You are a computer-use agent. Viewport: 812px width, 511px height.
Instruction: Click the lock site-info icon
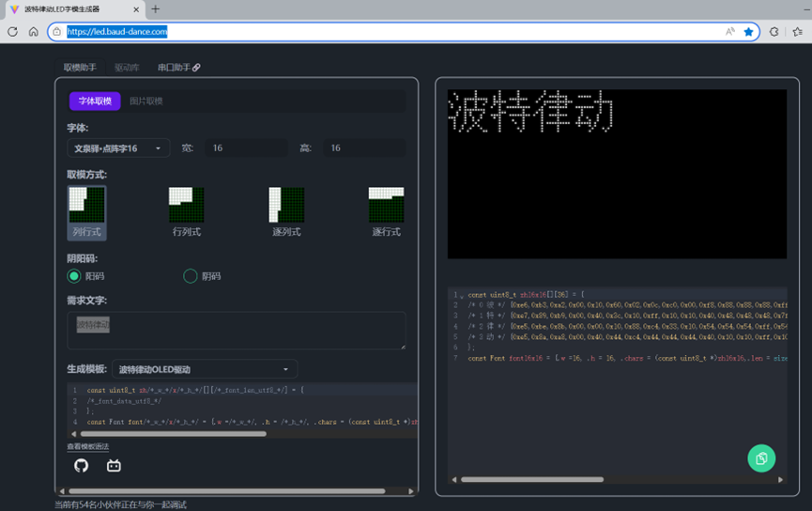pos(57,32)
